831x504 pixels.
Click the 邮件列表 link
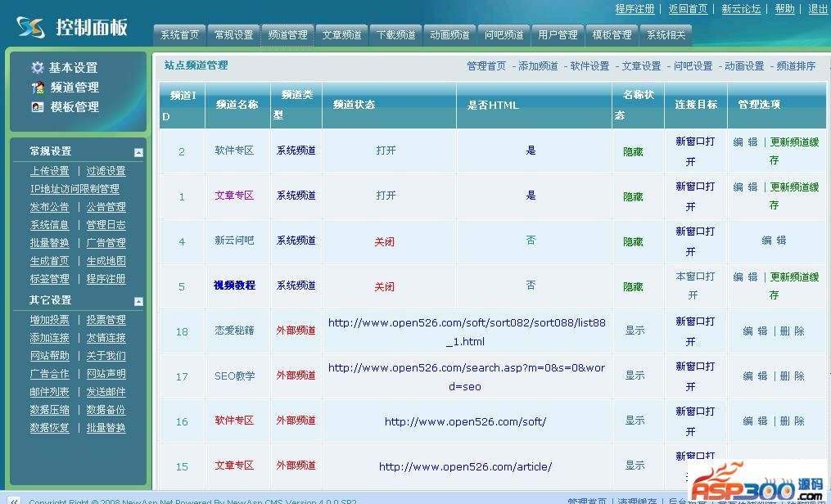coord(50,392)
